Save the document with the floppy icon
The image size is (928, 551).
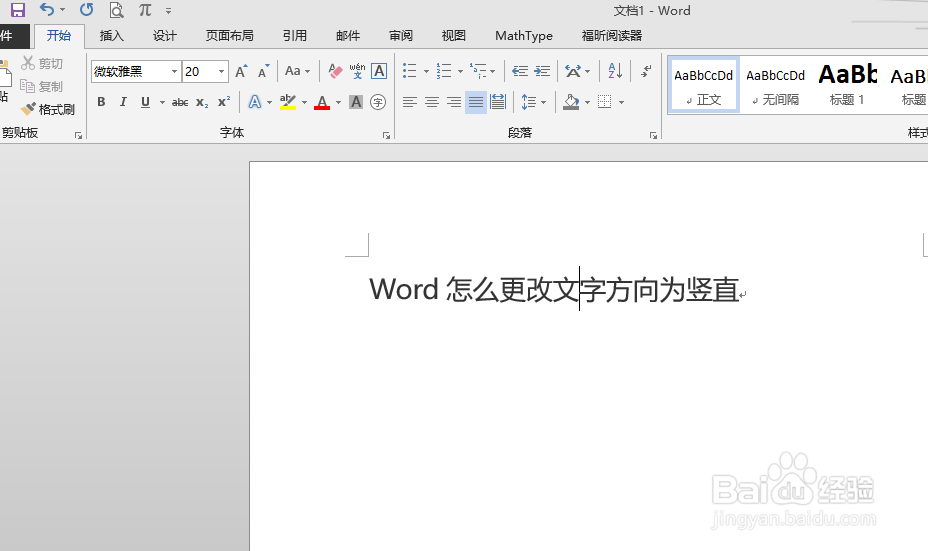point(18,10)
